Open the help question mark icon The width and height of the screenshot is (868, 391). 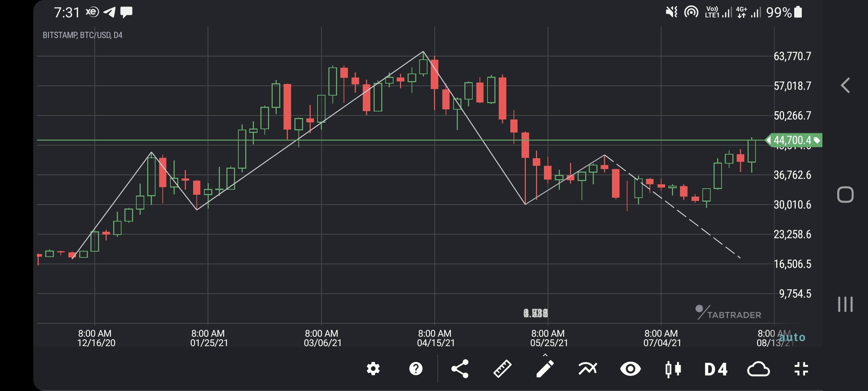tap(416, 369)
